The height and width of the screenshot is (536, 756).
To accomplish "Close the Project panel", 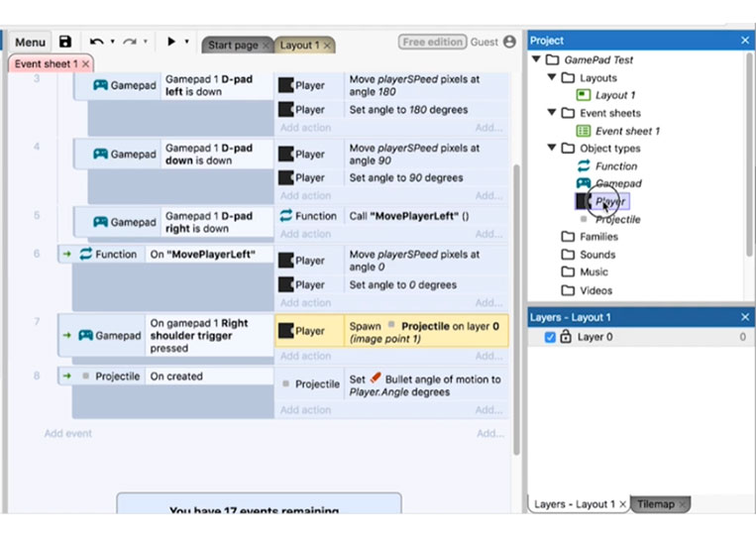I will 745,41.
